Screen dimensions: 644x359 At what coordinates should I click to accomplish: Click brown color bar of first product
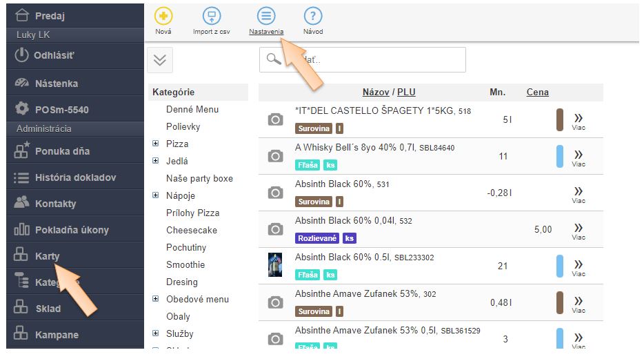(560, 119)
